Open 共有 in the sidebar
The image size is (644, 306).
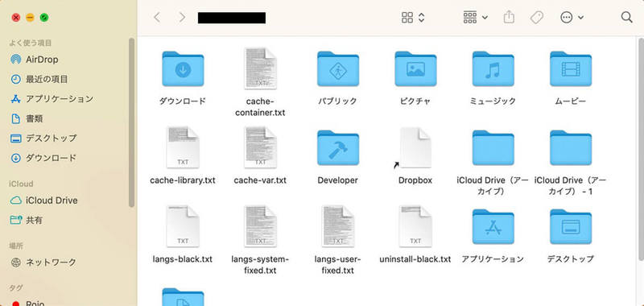(x=27, y=220)
